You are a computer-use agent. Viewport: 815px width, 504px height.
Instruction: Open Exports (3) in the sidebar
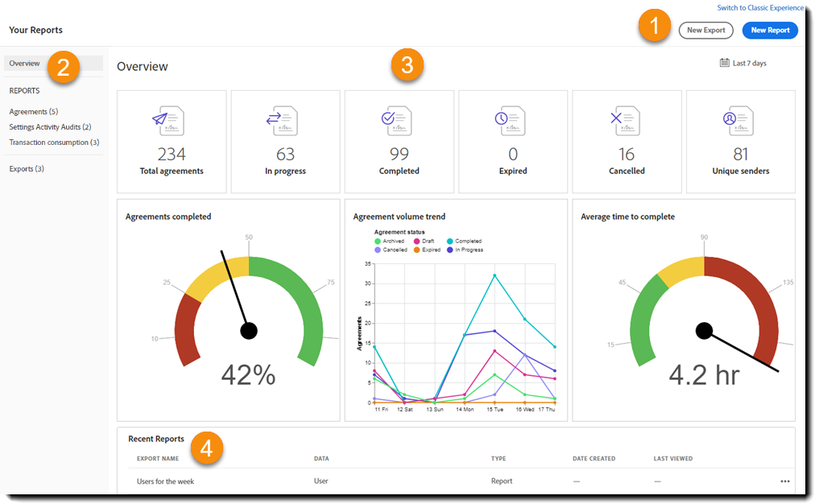27,169
